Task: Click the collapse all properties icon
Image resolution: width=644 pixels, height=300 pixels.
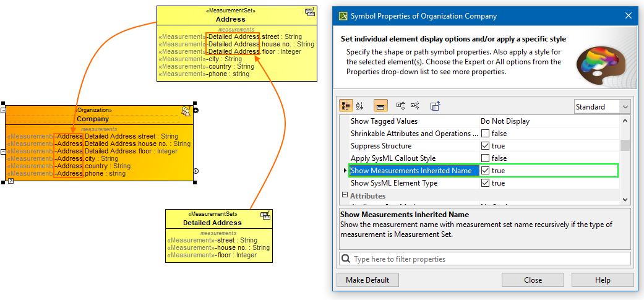Action: pos(415,106)
